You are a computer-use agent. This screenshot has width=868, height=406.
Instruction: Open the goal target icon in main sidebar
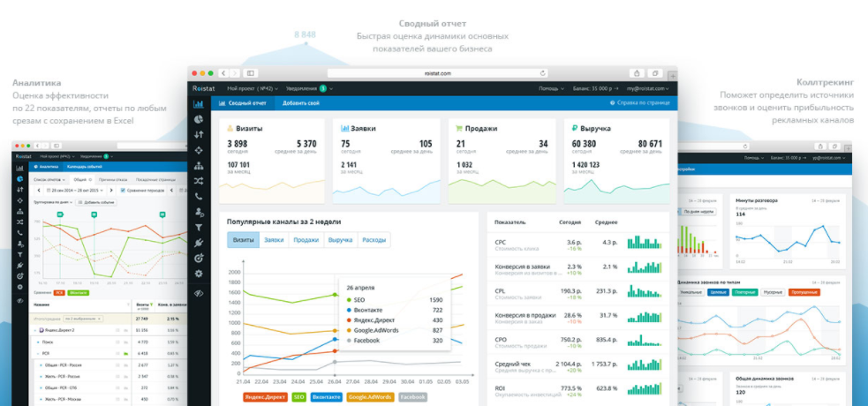[198, 258]
